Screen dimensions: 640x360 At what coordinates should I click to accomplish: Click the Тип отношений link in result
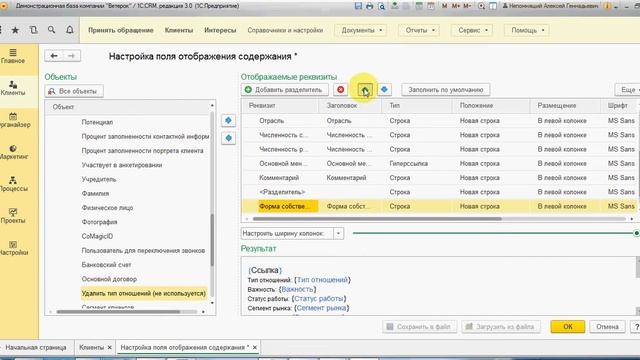click(x=322, y=280)
